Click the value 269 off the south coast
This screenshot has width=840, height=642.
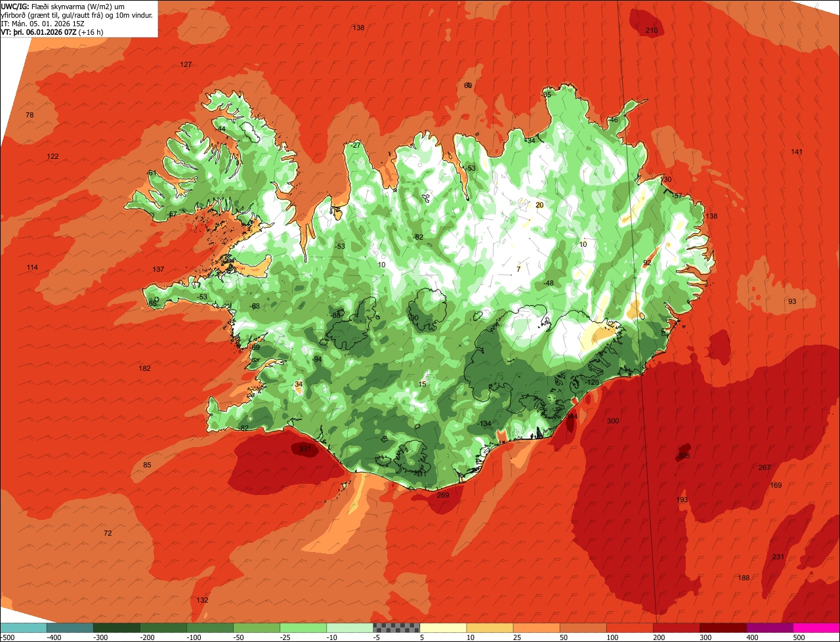[443, 495]
